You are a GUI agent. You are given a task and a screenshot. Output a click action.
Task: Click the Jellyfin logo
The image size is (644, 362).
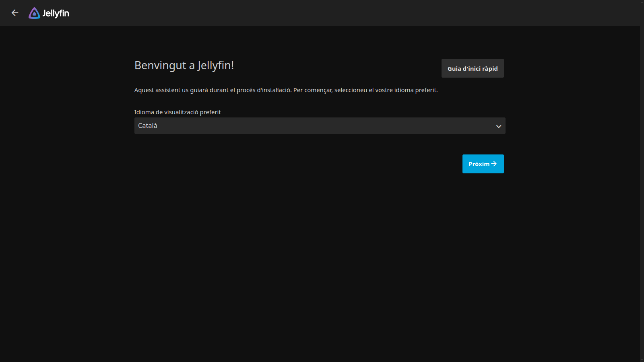49,13
